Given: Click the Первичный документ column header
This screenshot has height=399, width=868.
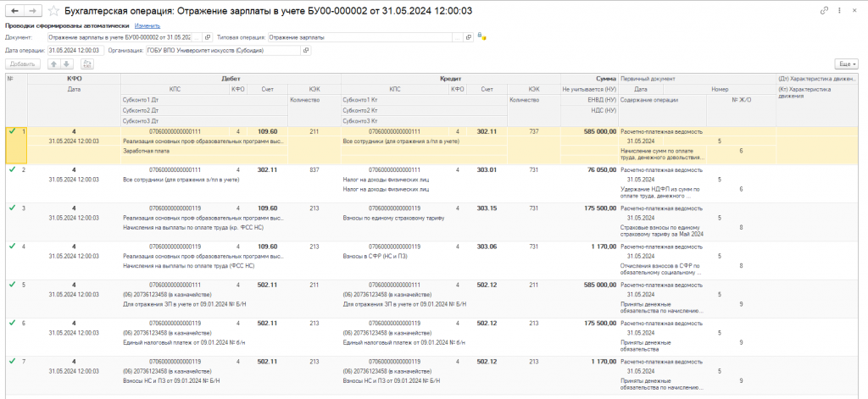Looking at the screenshot, I should pyautogui.click(x=697, y=79).
